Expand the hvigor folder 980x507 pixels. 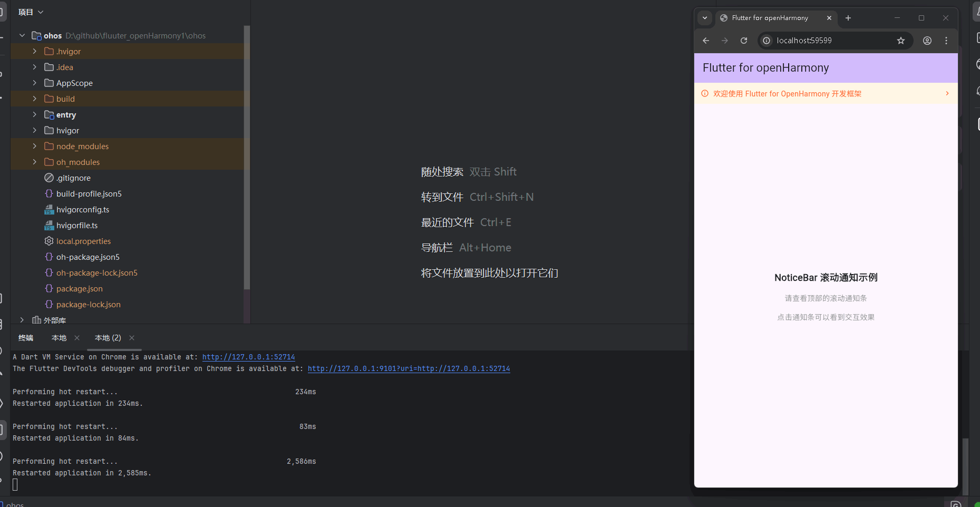[x=34, y=130]
